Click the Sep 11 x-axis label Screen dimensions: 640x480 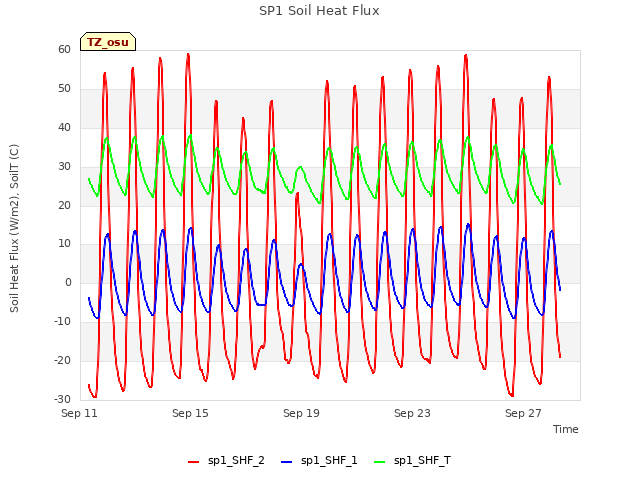pos(79,413)
